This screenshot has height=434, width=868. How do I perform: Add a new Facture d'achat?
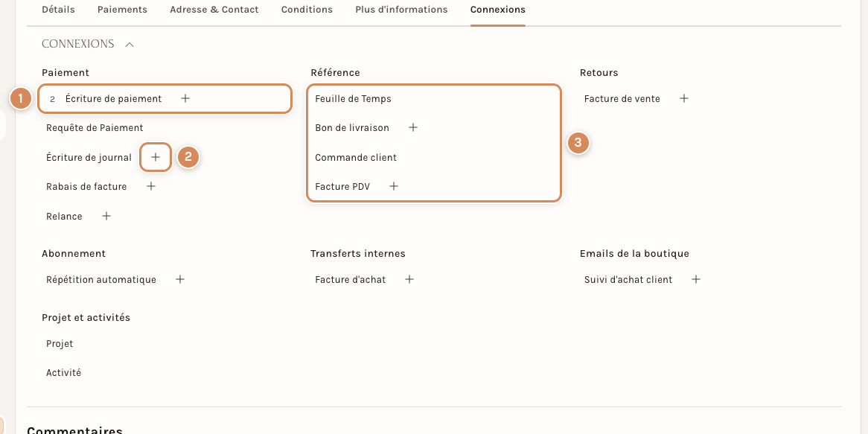[x=409, y=280]
